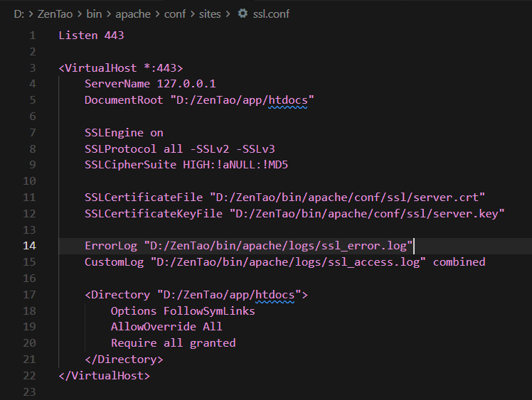Select the conf breadcrumb item
This screenshot has height=400, width=532.
(x=174, y=13)
